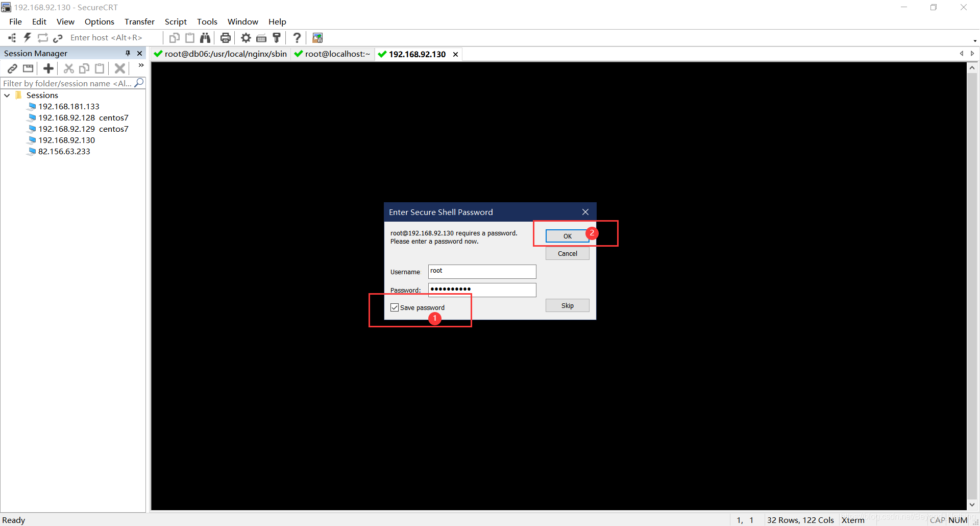This screenshot has width=980, height=526.
Task: Open Help question mark icon
Action: click(x=297, y=38)
